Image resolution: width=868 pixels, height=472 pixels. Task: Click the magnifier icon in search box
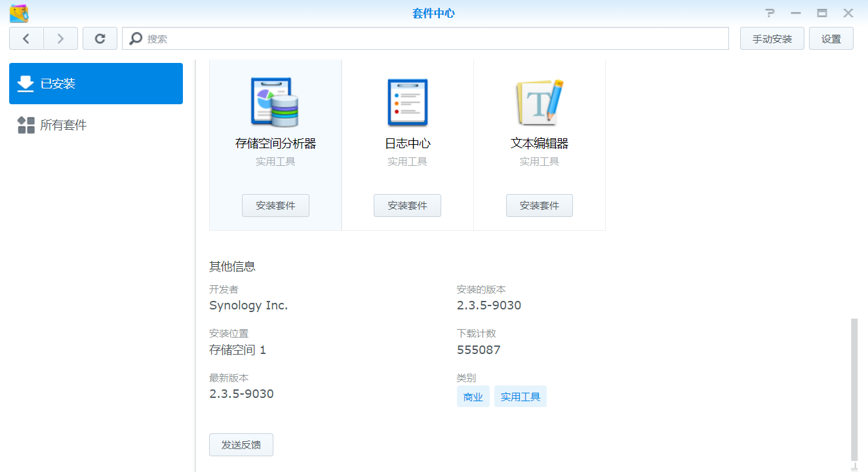tap(136, 39)
